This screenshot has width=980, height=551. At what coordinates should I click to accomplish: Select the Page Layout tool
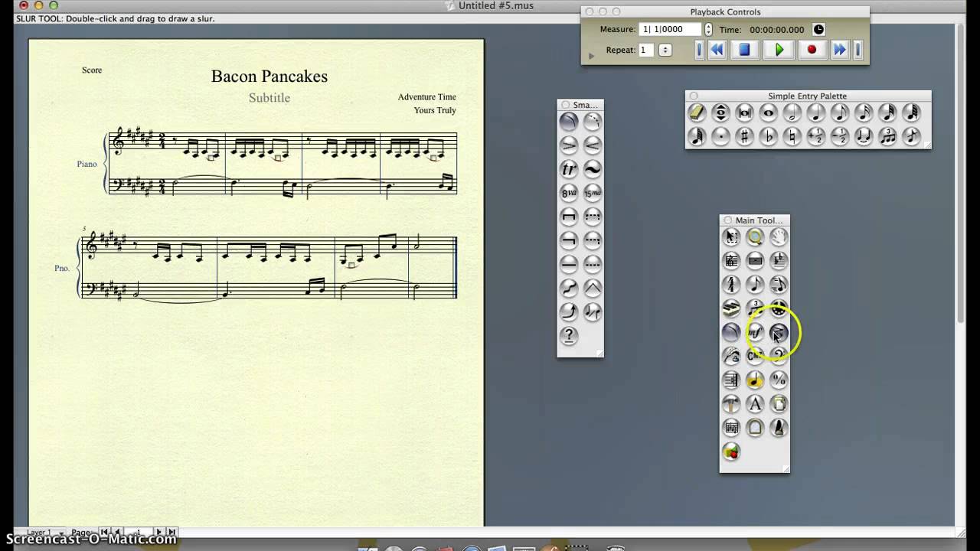tap(779, 403)
